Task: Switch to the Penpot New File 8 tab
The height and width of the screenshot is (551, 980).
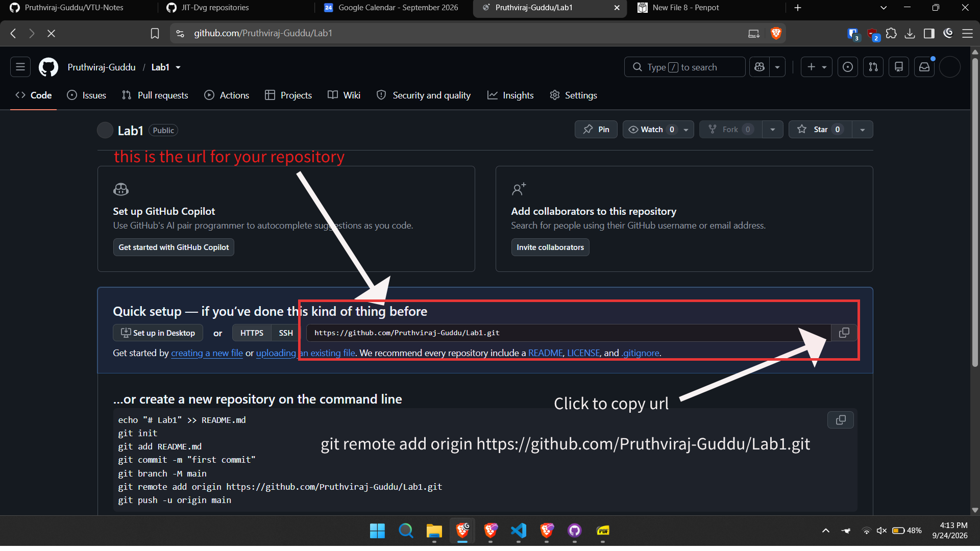Action: click(707, 8)
